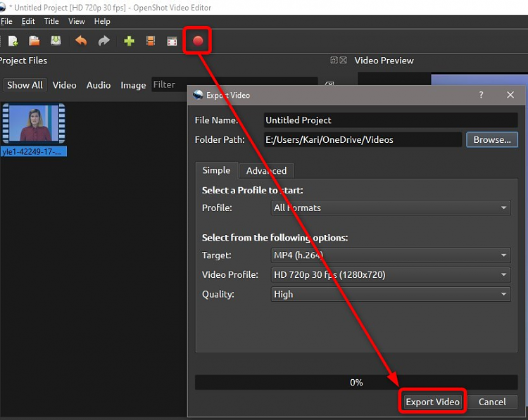Save the project via the toolbar icon
Viewport: 528px width, 420px height.
(56, 41)
